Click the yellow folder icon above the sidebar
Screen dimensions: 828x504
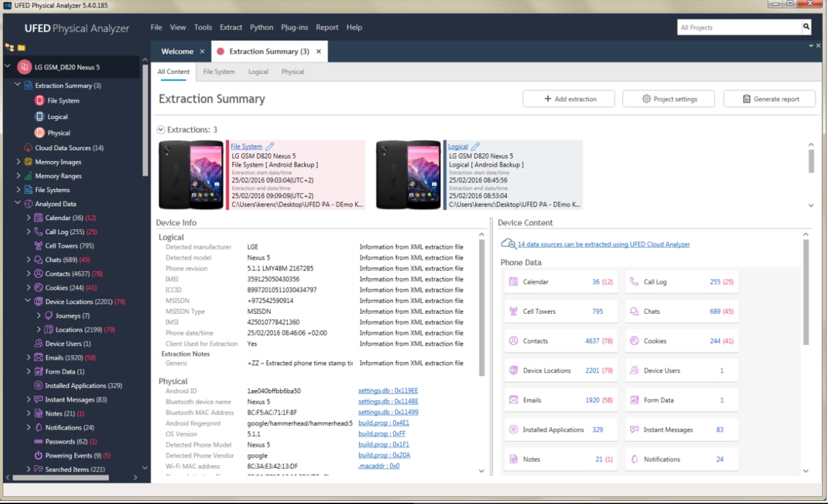(x=21, y=47)
